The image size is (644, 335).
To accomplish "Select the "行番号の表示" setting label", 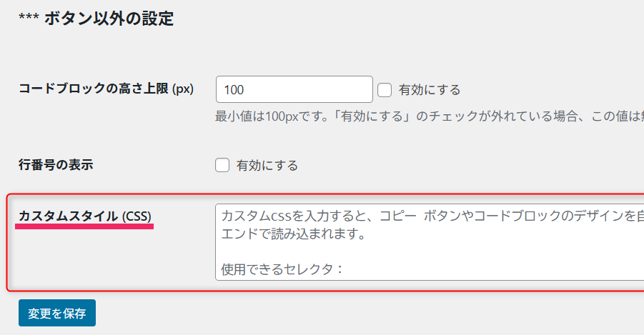I will pos(56,165).
